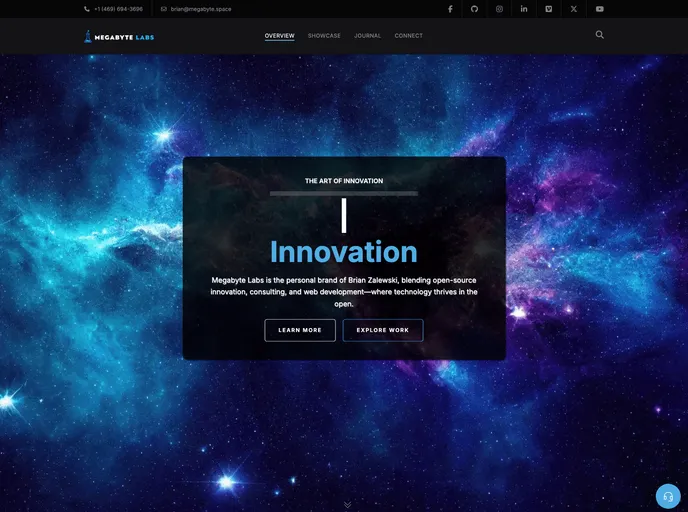688x512 pixels.
Task: Open the Vimeo icon link
Action: pyautogui.click(x=548, y=9)
